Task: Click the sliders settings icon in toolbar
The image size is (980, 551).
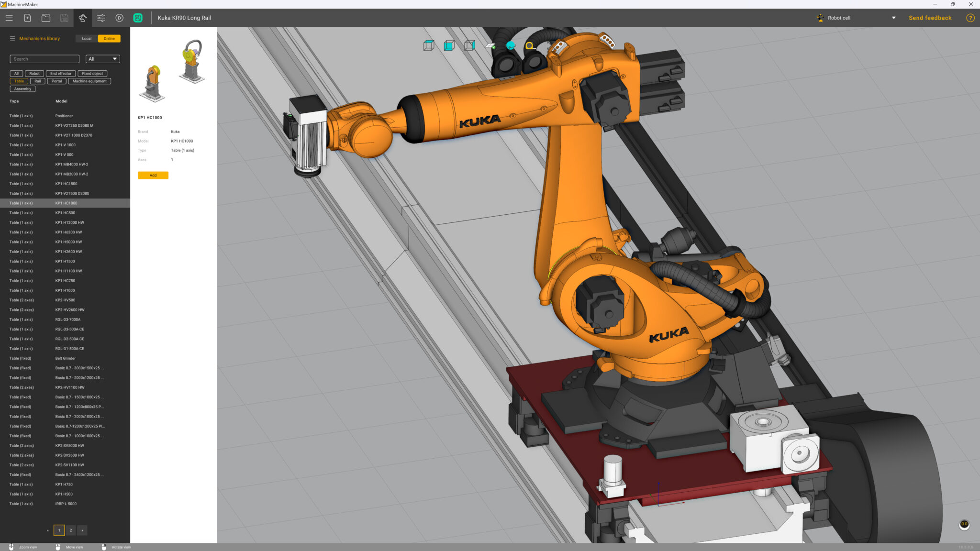Action: point(101,18)
